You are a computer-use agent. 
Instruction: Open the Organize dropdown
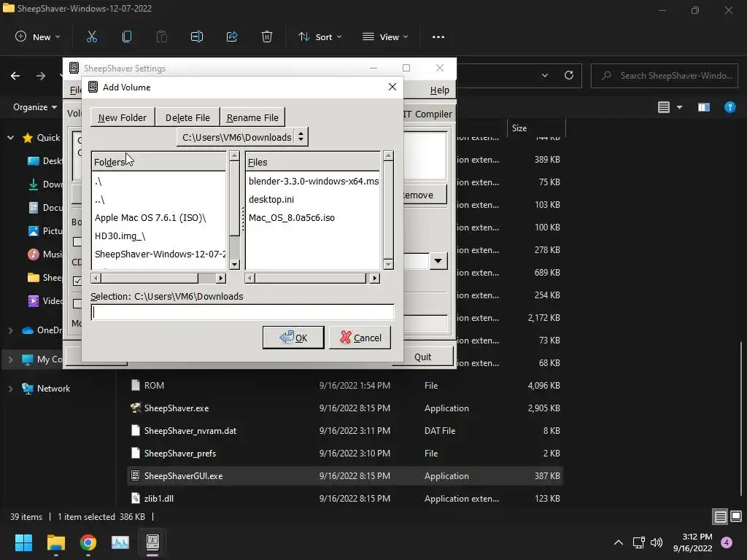[x=35, y=107]
